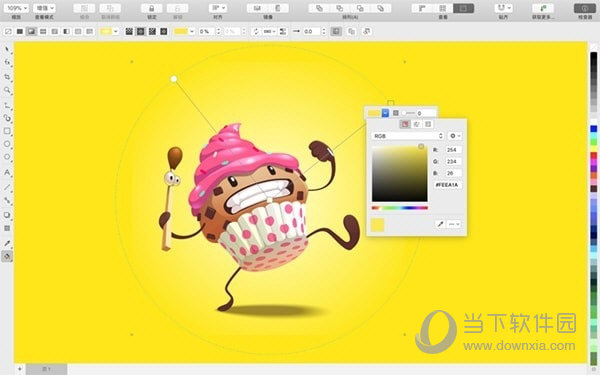Click the add page plus button
The width and height of the screenshot is (600, 375).
(20, 369)
